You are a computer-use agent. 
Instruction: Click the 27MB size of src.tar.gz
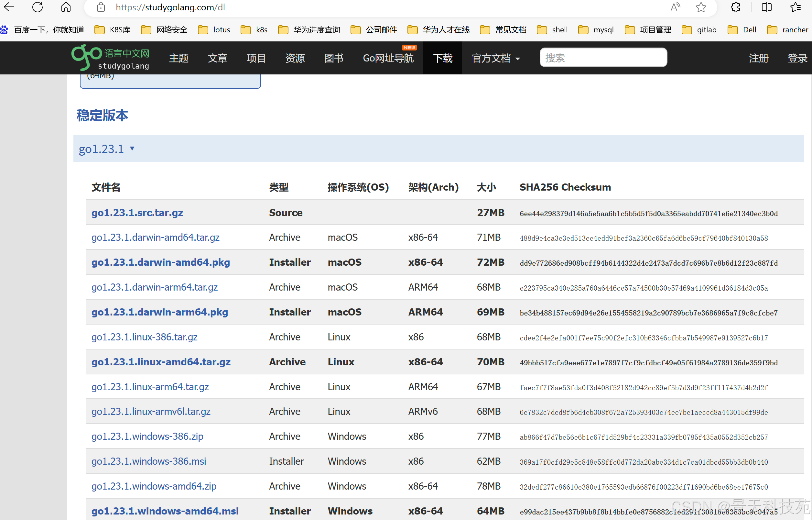[x=491, y=213]
